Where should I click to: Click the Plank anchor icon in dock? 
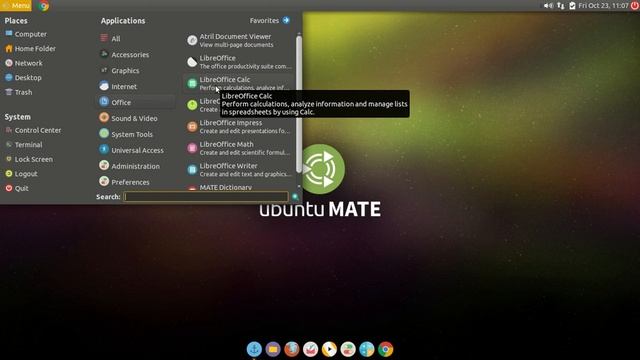point(254,349)
